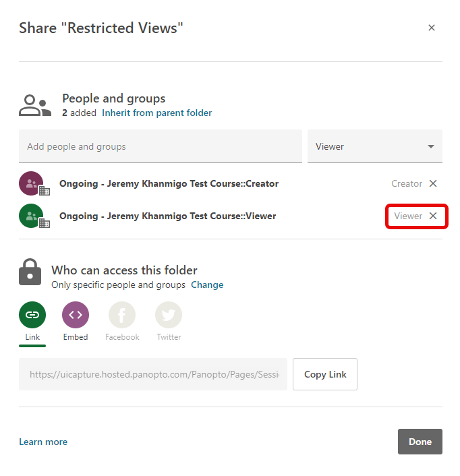Click the Done button
Viewport: 460px width, 476px height.
coord(420,442)
